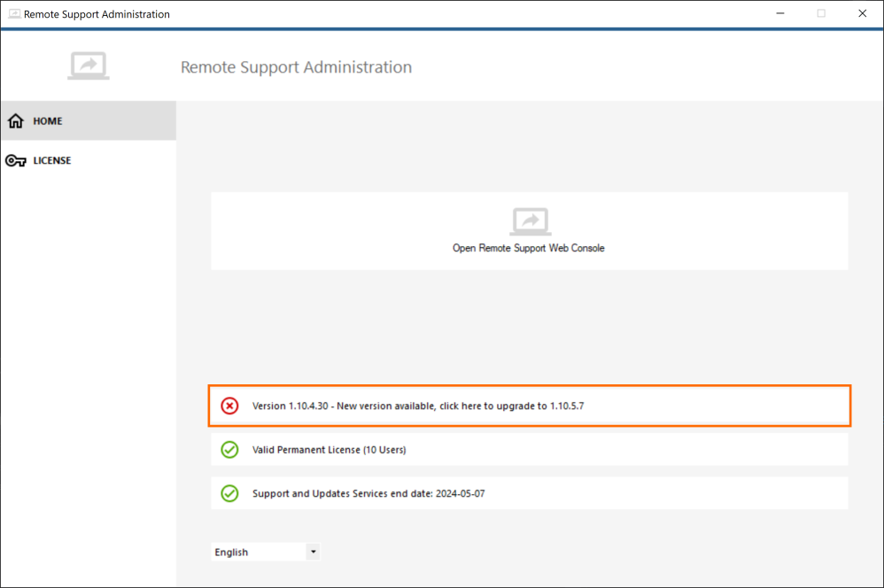
Task: Open the HOME menu item
Action: coord(48,121)
